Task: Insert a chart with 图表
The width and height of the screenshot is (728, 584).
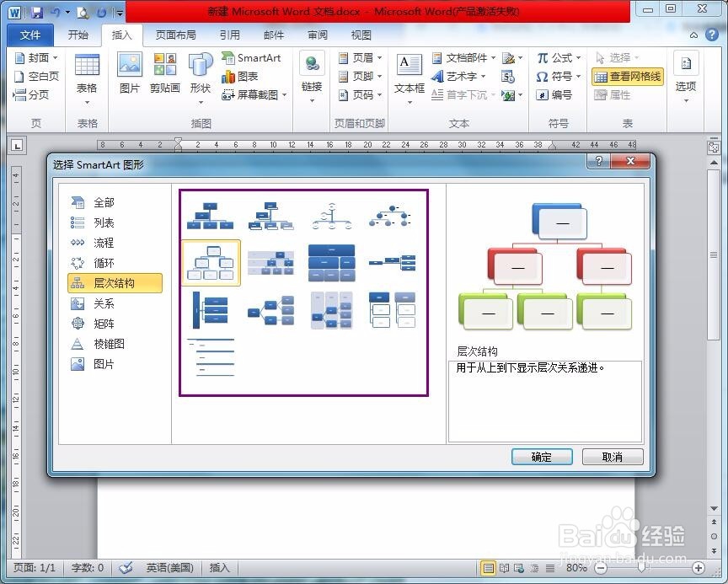Action: [239, 77]
